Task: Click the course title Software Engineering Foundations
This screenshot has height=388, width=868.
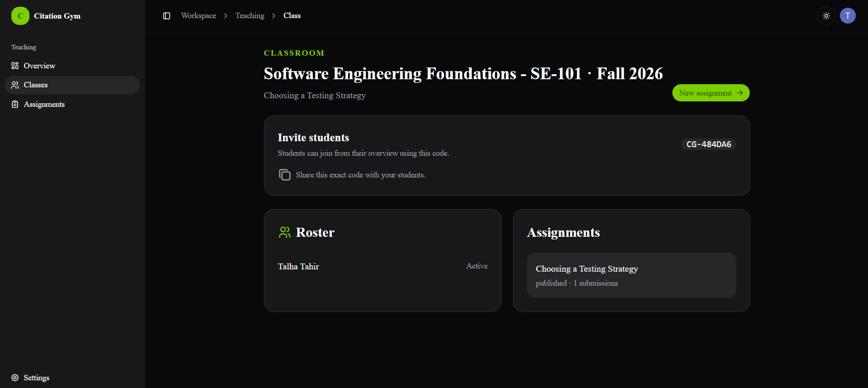Action: coord(463,73)
